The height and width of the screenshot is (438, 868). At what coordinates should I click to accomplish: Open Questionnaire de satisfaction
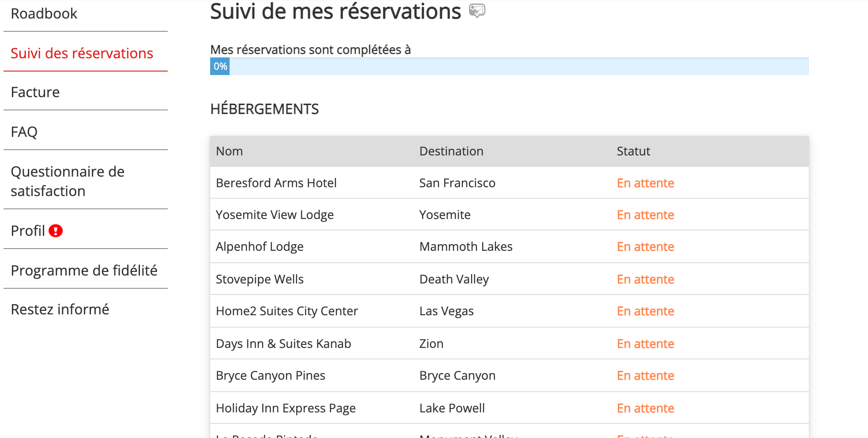68,181
